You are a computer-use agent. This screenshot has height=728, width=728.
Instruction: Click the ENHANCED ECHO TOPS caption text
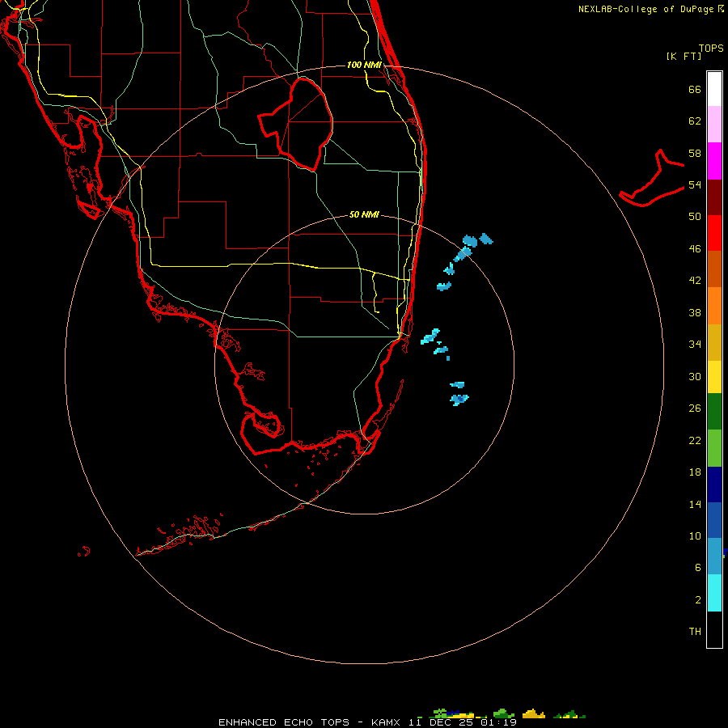tap(283, 722)
